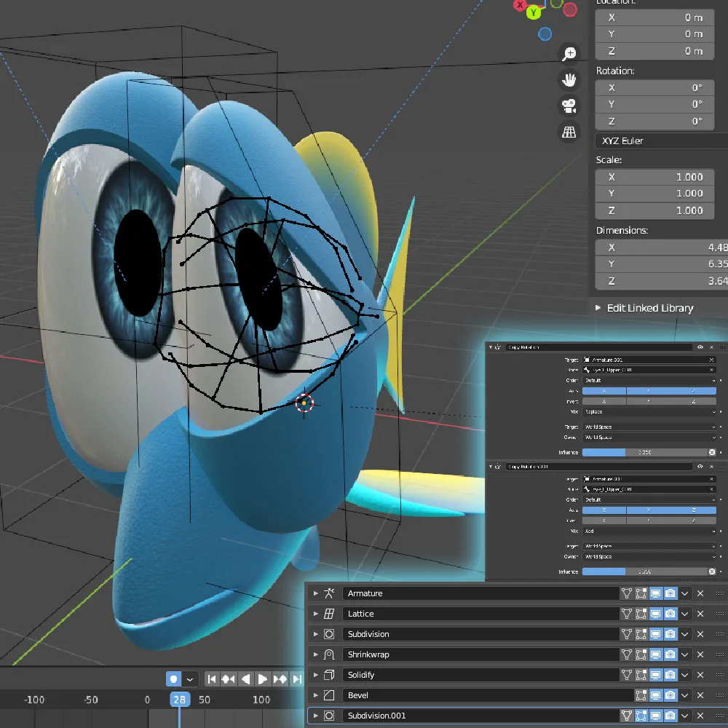Switch perspective/orthographic grid icon
The image size is (728, 728).
coord(569,132)
